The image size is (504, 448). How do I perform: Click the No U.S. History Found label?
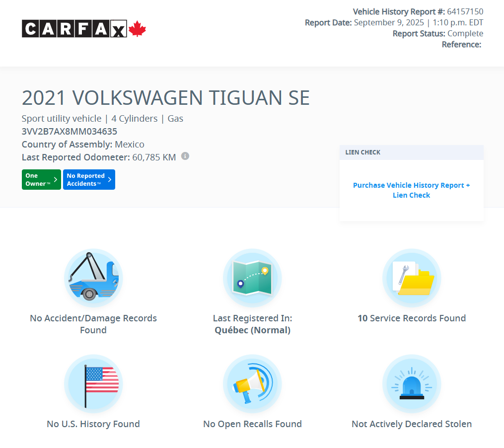93,424
